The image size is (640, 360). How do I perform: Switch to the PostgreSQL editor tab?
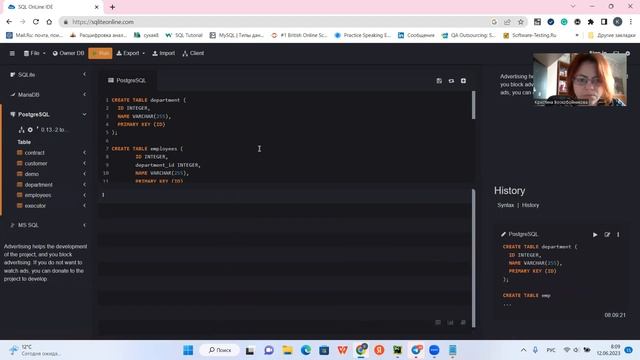click(x=127, y=80)
